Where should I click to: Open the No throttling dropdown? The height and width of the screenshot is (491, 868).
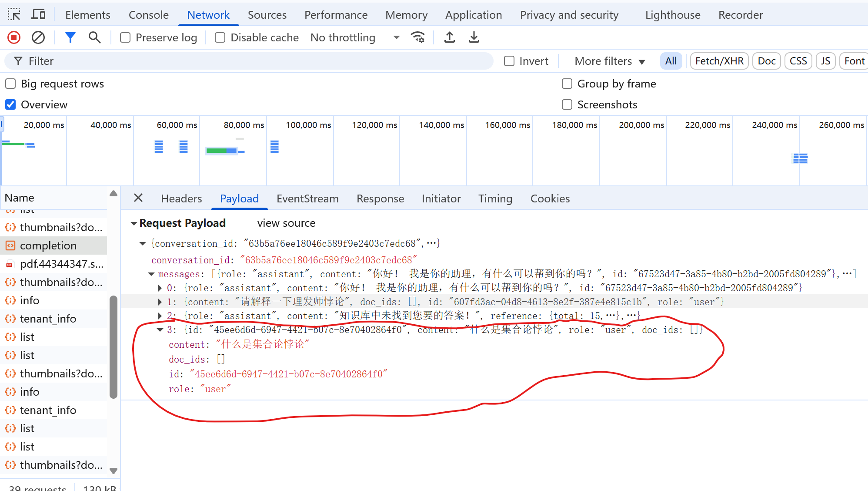point(354,37)
